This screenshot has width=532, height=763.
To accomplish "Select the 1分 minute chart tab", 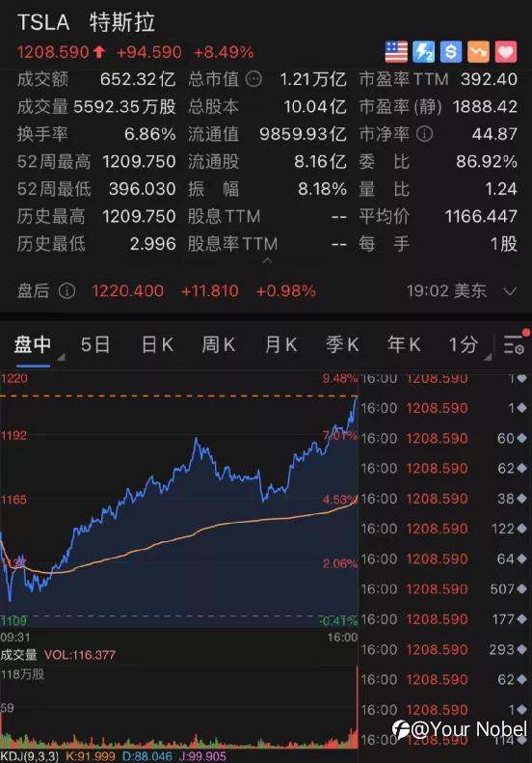I will [x=463, y=344].
